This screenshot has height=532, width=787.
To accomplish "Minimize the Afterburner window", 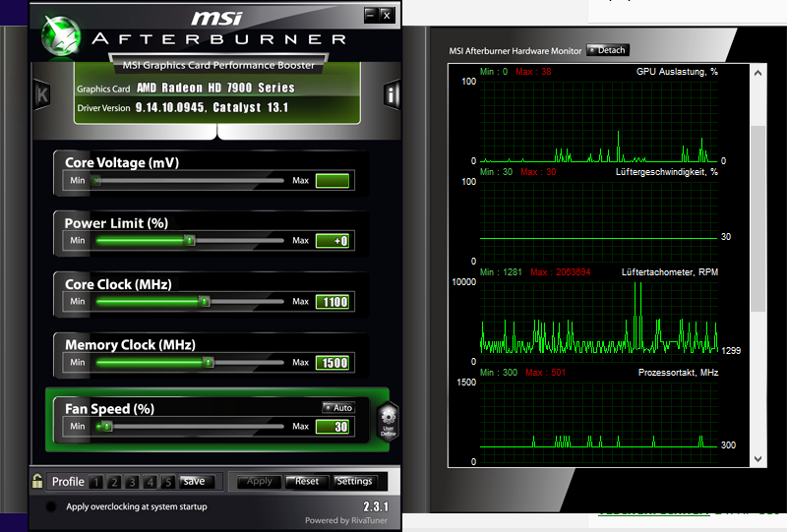I will (371, 15).
